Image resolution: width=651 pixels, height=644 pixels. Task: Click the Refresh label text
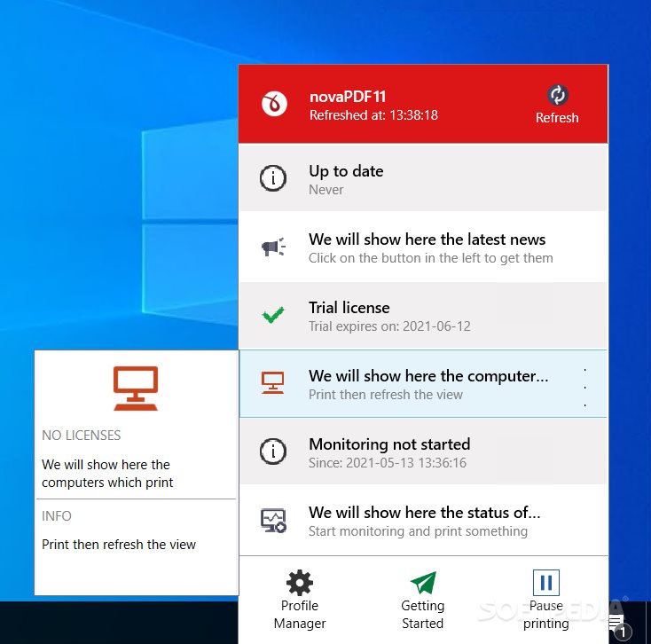pos(557,118)
